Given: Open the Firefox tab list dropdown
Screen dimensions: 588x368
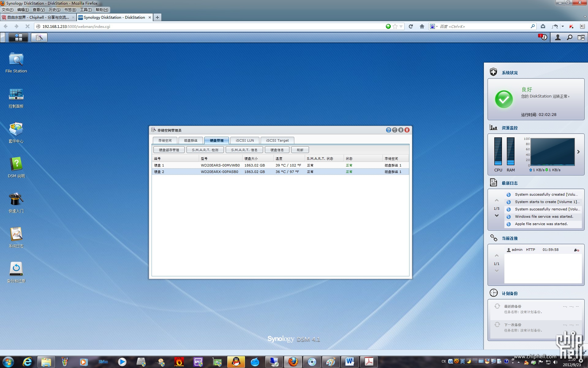Looking at the screenshot, I should (x=585, y=17).
